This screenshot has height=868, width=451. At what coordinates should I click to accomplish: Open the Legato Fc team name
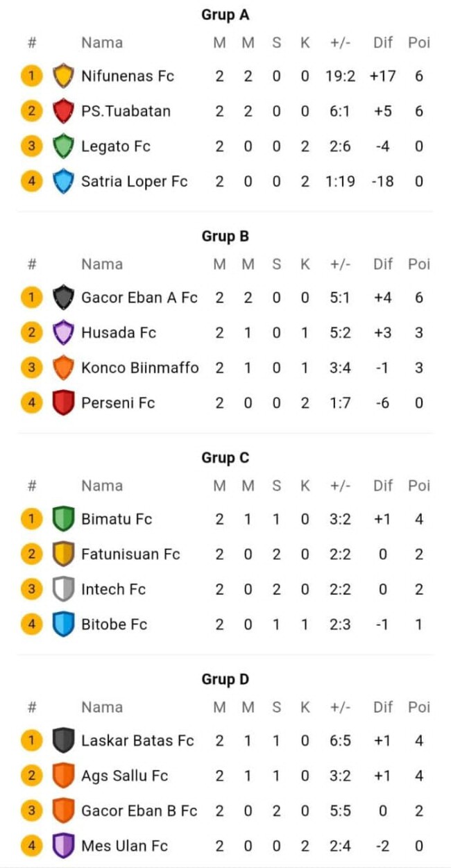point(116,146)
